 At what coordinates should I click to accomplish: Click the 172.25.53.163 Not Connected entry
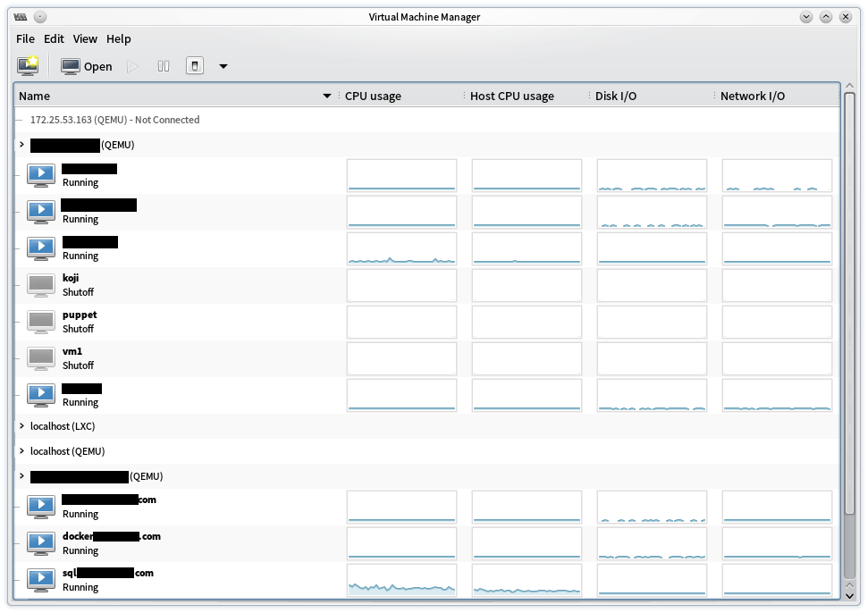(114, 120)
